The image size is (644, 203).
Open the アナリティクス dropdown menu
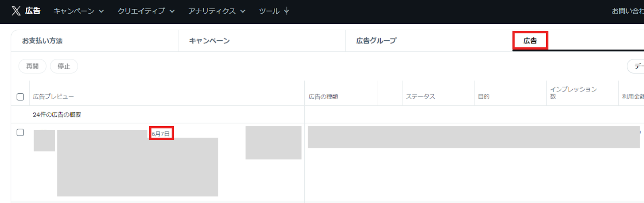217,11
